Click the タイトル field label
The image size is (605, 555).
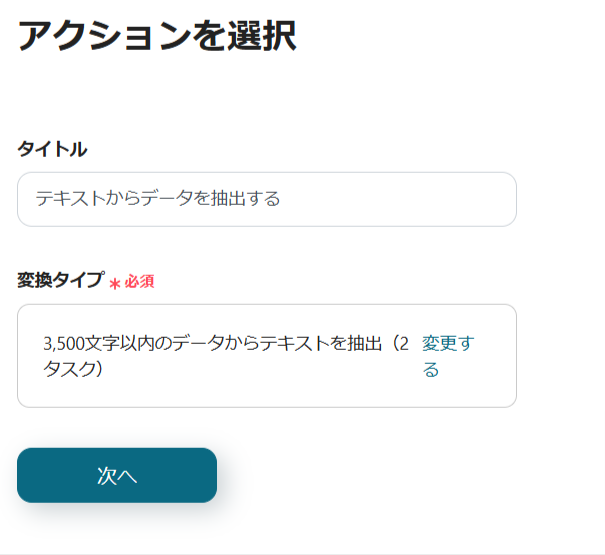(52, 149)
